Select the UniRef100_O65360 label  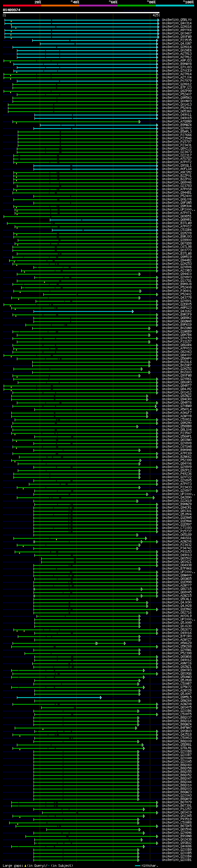click(x=177, y=111)
